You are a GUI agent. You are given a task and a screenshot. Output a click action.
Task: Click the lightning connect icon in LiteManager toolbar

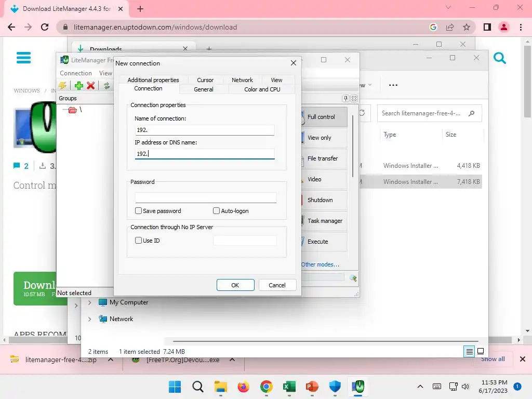coord(63,86)
